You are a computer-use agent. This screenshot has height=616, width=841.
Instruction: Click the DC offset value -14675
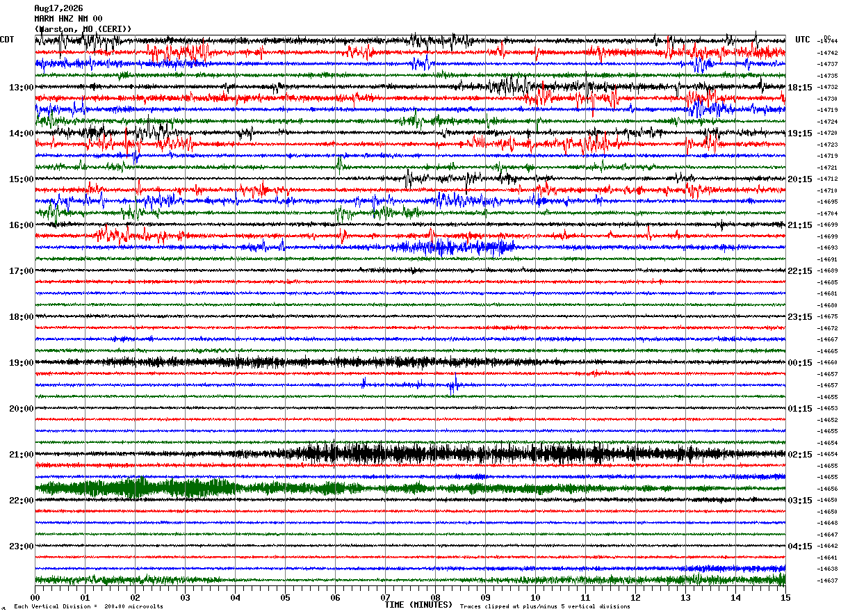(827, 316)
